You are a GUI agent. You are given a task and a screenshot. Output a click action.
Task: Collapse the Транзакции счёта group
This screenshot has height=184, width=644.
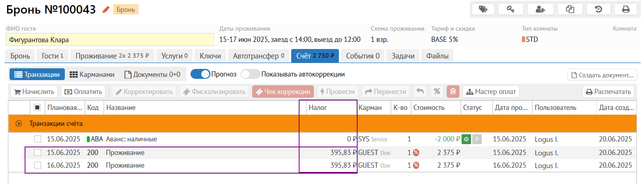(19, 123)
